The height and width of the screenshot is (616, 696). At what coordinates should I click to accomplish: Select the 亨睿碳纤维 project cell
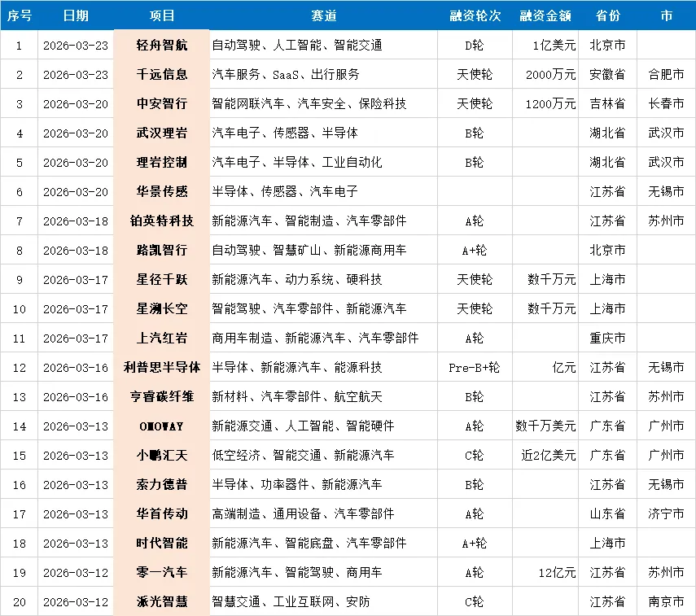click(161, 396)
